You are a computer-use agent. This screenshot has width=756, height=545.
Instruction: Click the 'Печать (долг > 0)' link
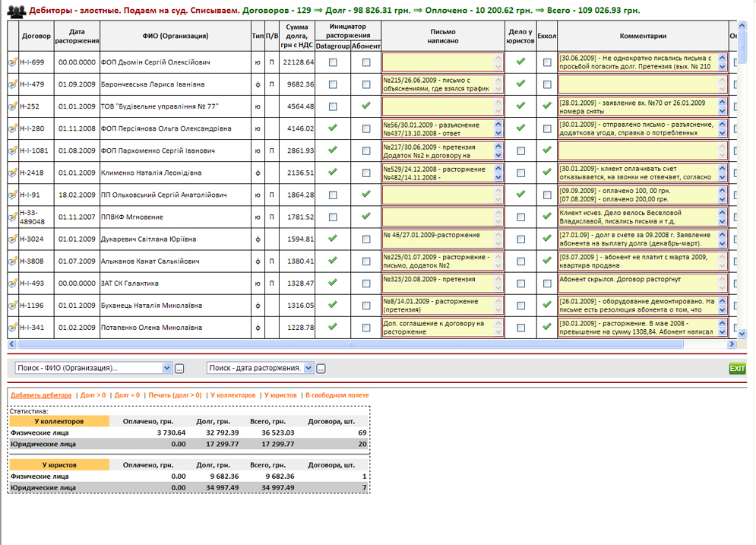(175, 395)
